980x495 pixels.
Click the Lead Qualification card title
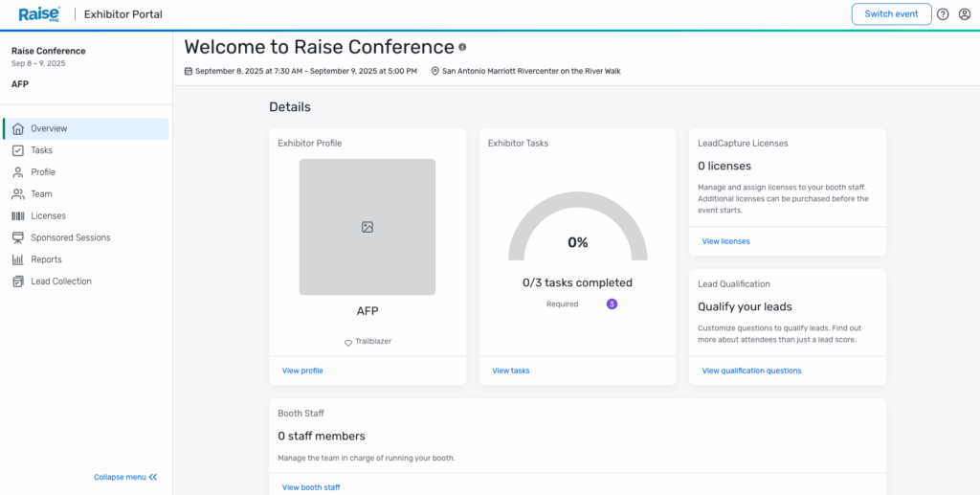point(734,283)
